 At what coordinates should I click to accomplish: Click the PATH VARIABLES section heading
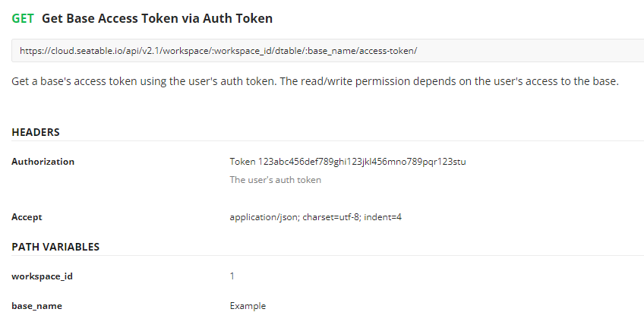55,247
